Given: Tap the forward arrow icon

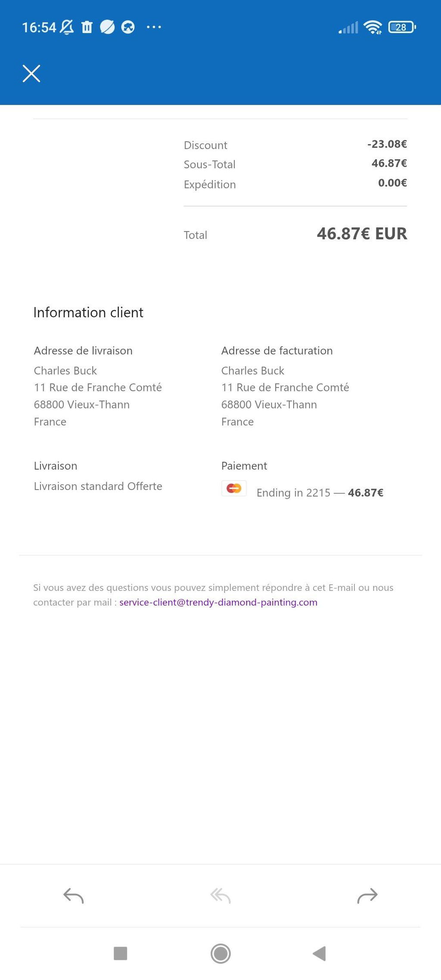Looking at the screenshot, I should (x=367, y=896).
